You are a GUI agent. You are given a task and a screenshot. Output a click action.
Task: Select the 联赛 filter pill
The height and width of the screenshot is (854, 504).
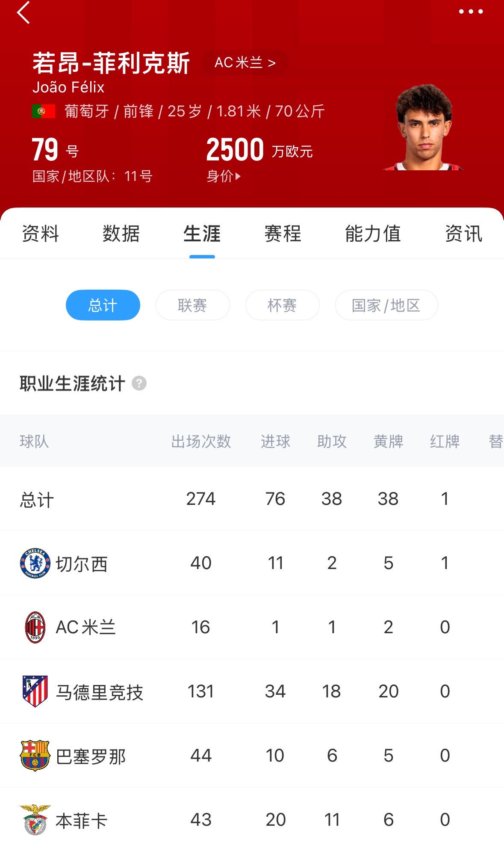pyautogui.click(x=192, y=305)
